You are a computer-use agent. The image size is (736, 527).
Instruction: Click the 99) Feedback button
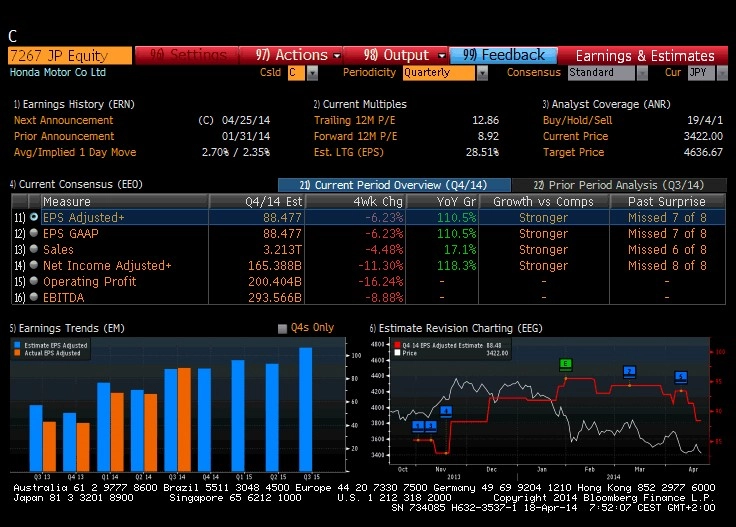click(x=504, y=55)
